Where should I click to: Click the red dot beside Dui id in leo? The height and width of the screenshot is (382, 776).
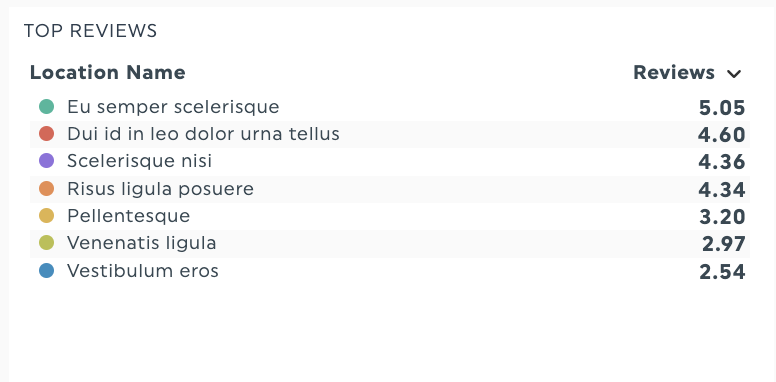click(x=47, y=134)
